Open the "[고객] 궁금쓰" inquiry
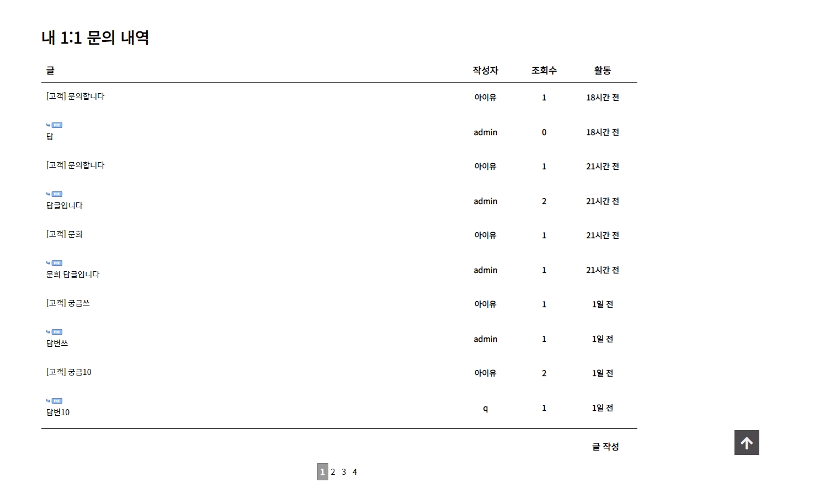 point(68,302)
